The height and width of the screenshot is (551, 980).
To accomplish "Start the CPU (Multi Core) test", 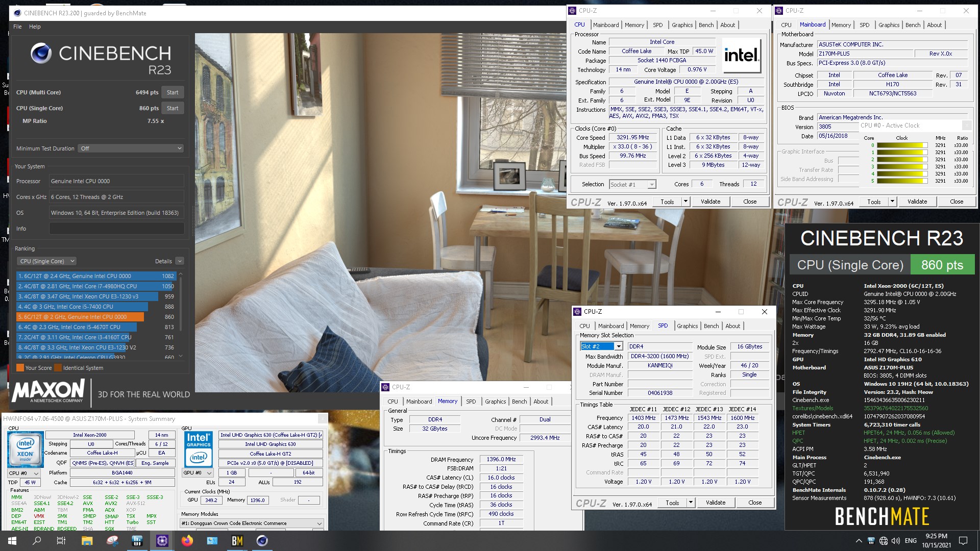I will (x=173, y=92).
